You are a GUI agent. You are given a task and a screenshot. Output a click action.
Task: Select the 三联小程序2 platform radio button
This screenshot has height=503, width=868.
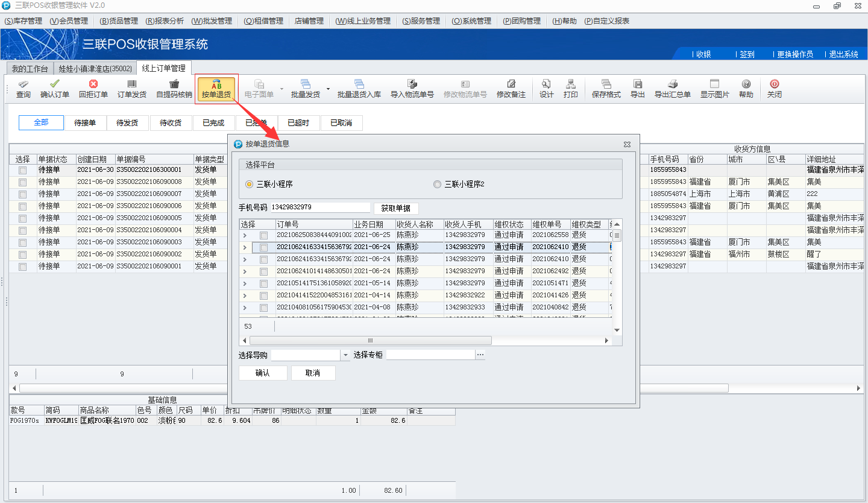point(438,184)
